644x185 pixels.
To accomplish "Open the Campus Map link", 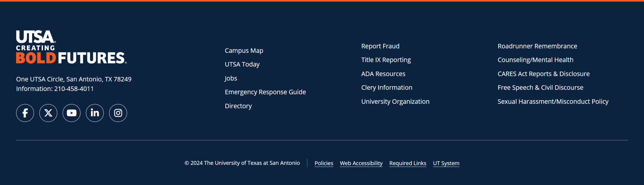I will pos(244,51).
